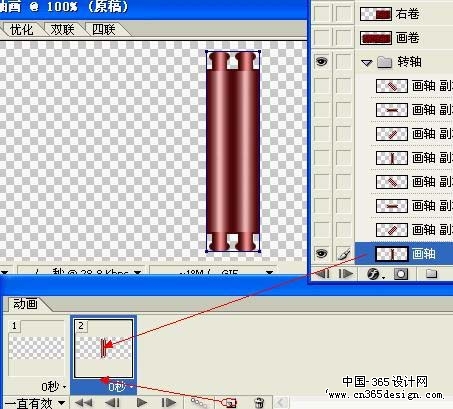Viewport: 453px width, 409px height.
Task: Click add layer style icon in layers panel
Action: tap(374, 274)
